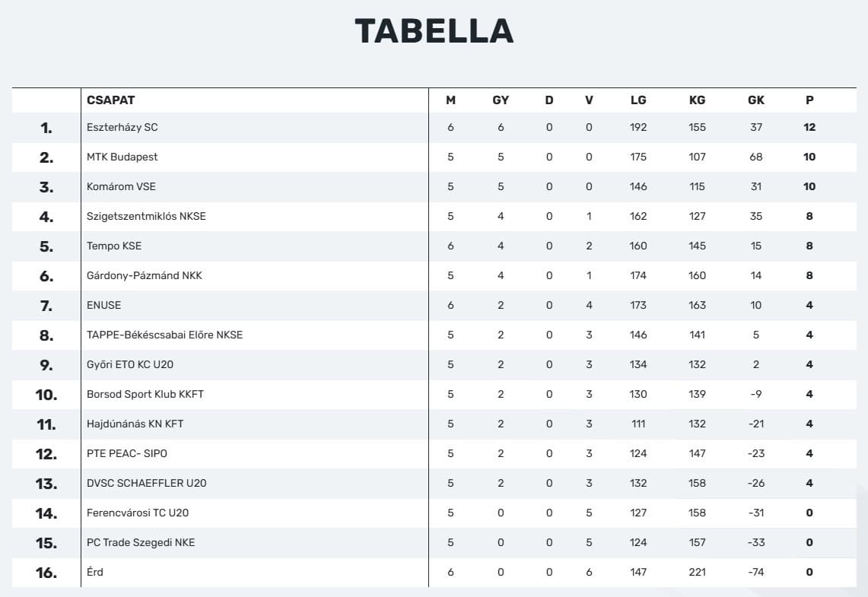Click the ENUSE team name

click(x=103, y=305)
